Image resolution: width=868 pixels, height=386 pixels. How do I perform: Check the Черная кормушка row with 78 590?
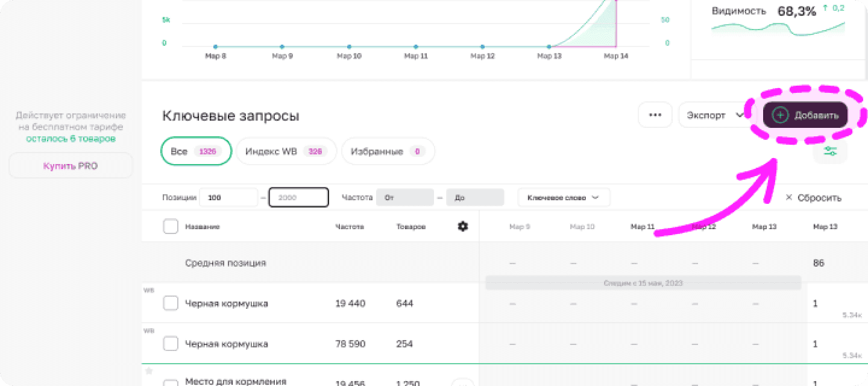click(171, 344)
